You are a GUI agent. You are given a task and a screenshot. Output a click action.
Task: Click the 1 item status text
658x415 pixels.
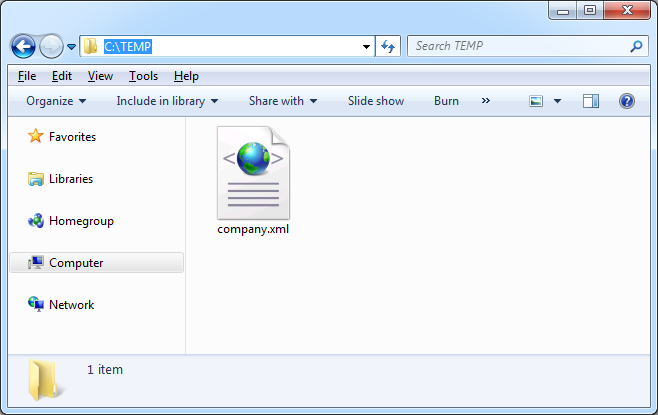pos(105,370)
